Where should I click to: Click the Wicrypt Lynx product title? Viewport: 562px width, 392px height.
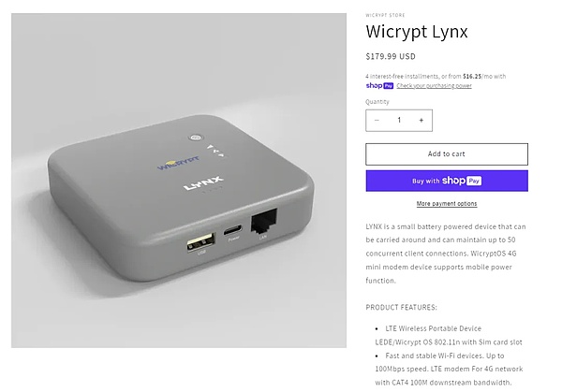(x=417, y=32)
